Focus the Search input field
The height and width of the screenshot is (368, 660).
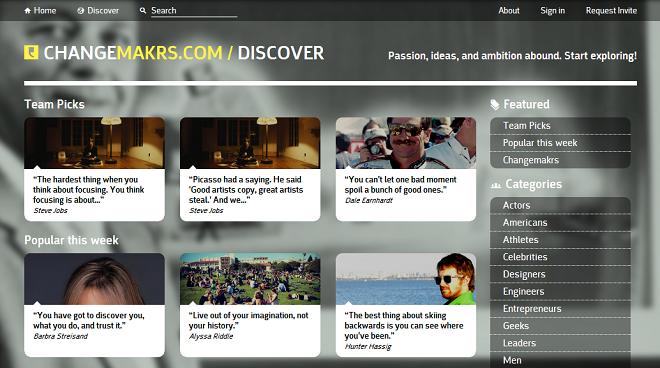pos(194,11)
